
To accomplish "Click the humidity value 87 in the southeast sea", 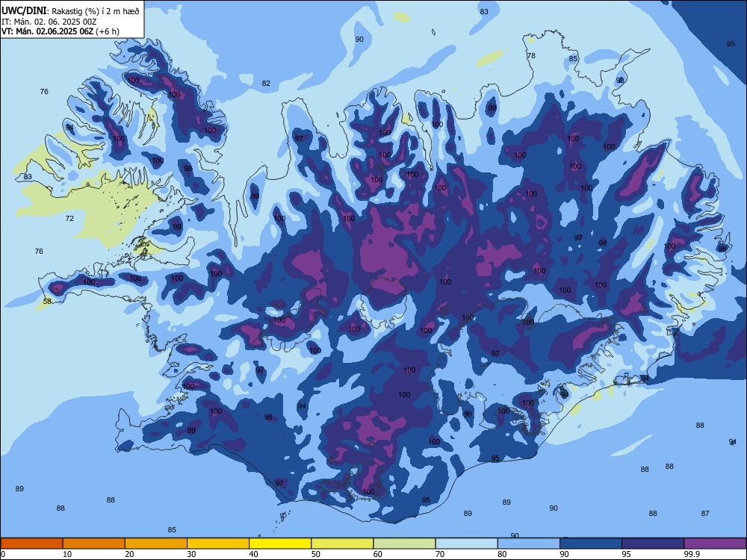I will pyautogui.click(x=705, y=514).
